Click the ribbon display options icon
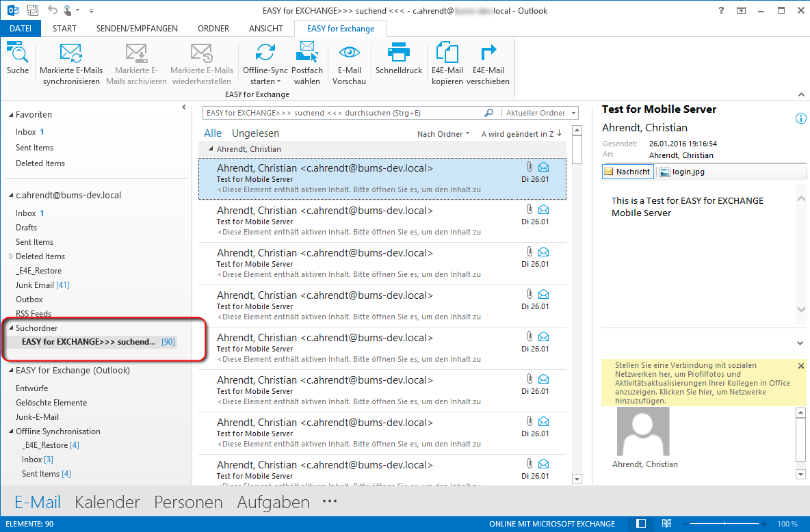The image size is (810, 532). (742, 10)
